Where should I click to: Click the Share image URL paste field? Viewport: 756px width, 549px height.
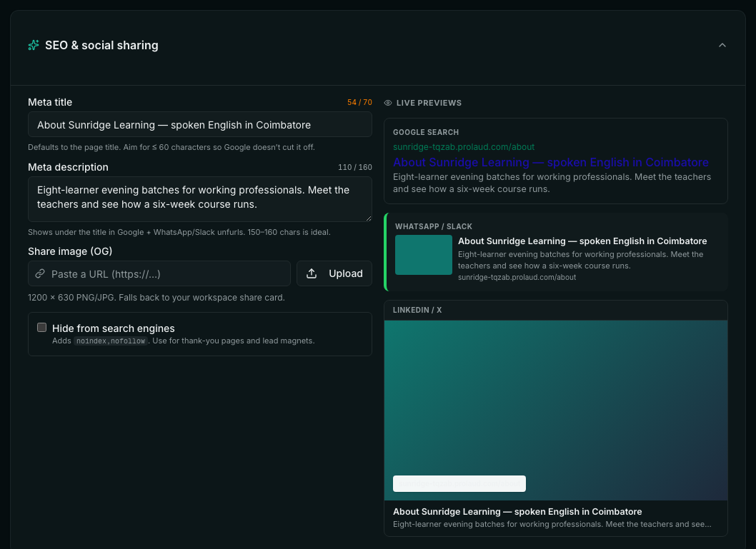[159, 273]
